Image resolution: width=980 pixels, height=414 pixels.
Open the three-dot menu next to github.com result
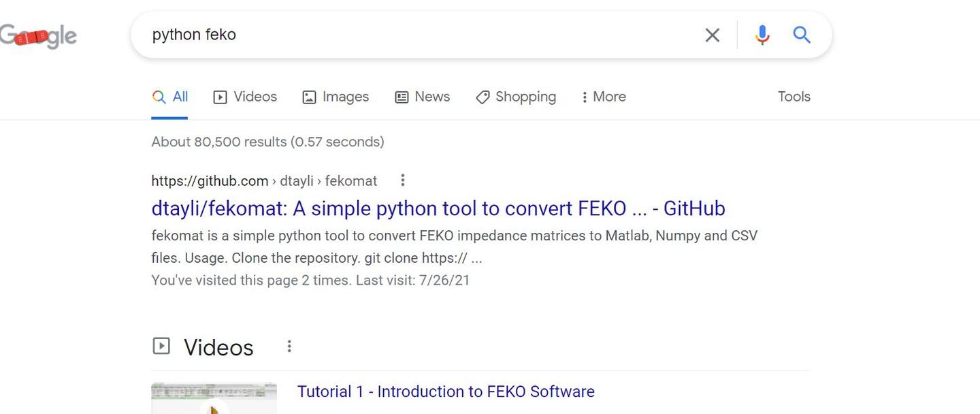pyautogui.click(x=402, y=180)
